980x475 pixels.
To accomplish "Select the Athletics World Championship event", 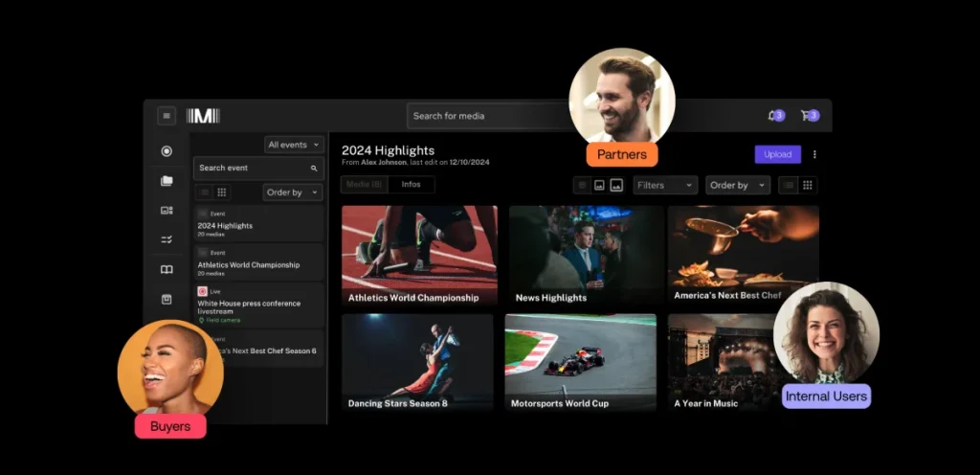I will click(x=258, y=261).
